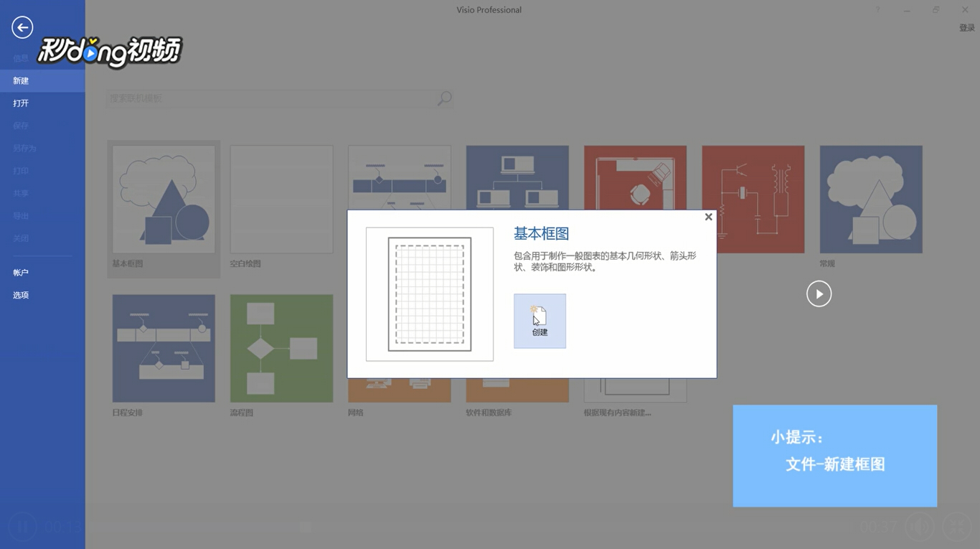Click the faint video volume icon
This screenshot has height=549, width=980.
[x=918, y=527]
